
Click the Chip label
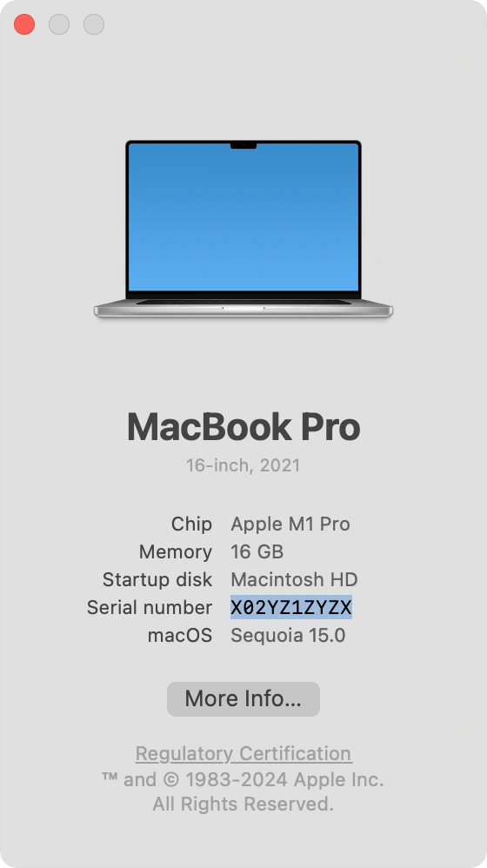click(x=191, y=524)
